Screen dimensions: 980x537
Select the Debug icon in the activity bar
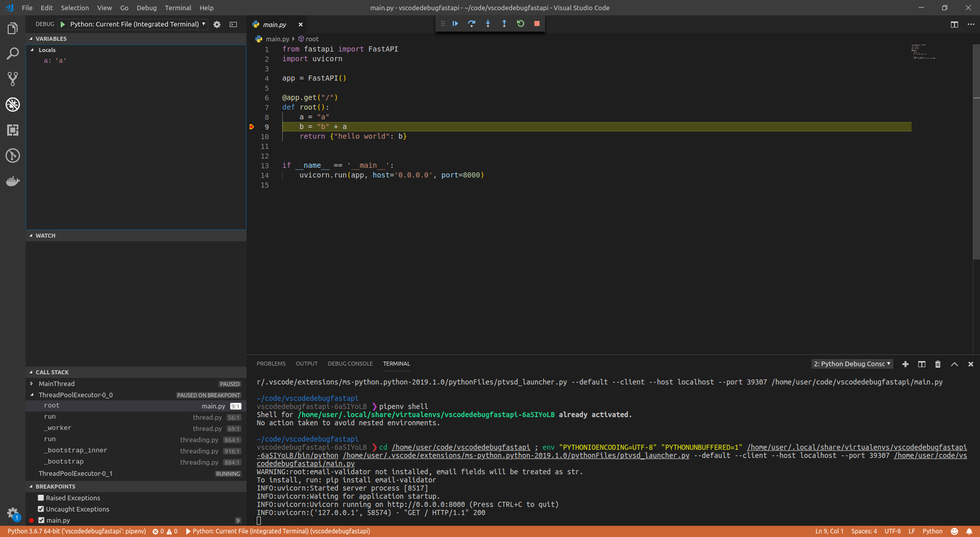[13, 105]
